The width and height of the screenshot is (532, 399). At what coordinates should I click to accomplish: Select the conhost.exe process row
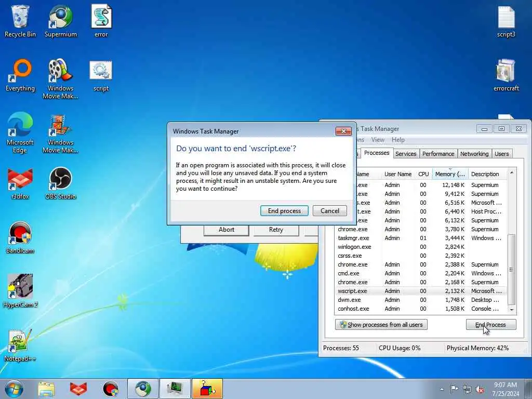pyautogui.click(x=421, y=309)
